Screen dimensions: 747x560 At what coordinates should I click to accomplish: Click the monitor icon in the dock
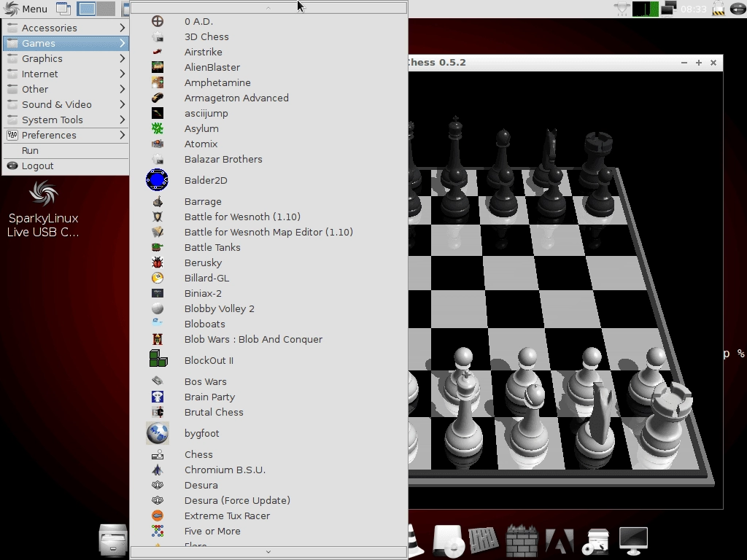(x=633, y=540)
